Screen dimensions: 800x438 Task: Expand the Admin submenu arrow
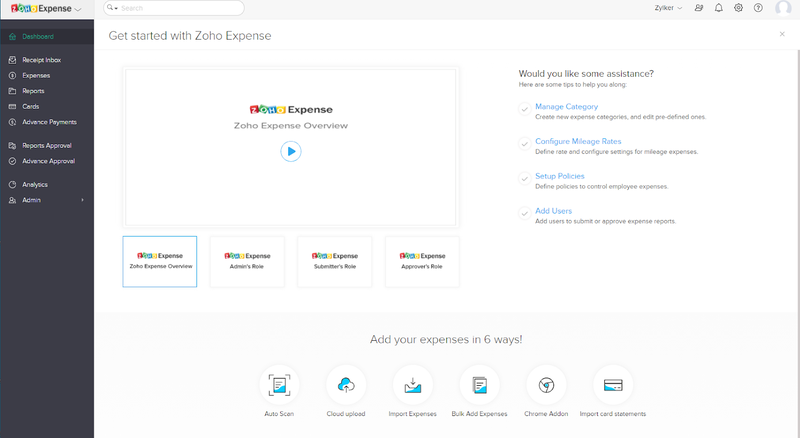click(x=82, y=200)
